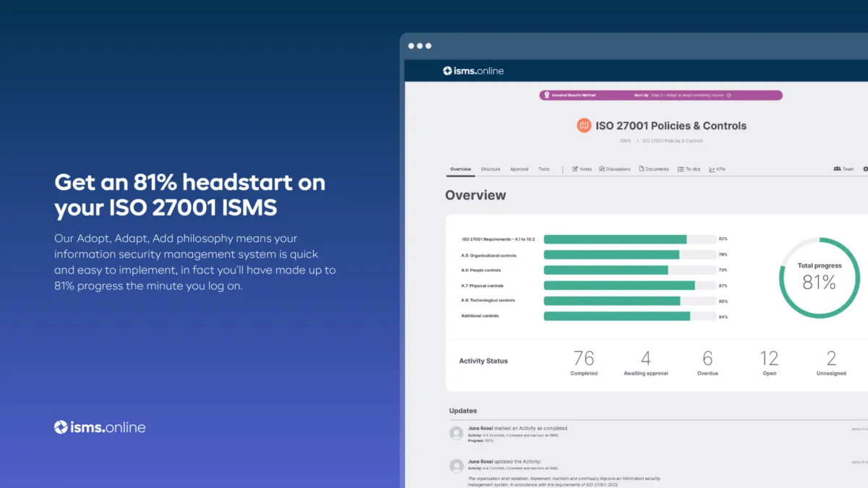Click the ISO 27001 Policies & Controls breadcrumb

point(672,141)
